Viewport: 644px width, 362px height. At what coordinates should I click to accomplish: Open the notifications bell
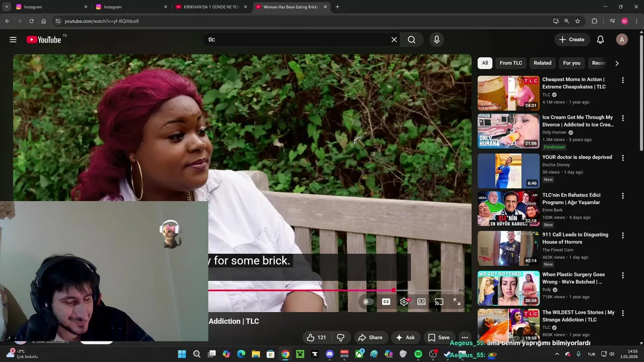coord(600,40)
